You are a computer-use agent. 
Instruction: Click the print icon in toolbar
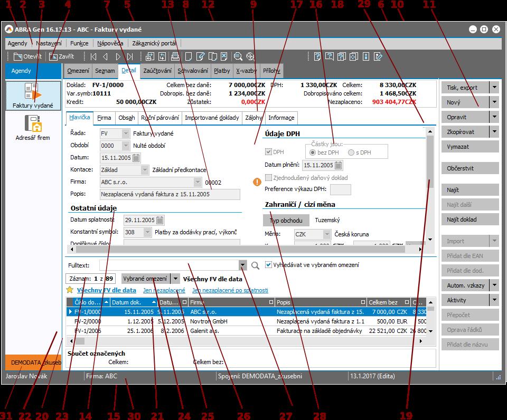175,57
